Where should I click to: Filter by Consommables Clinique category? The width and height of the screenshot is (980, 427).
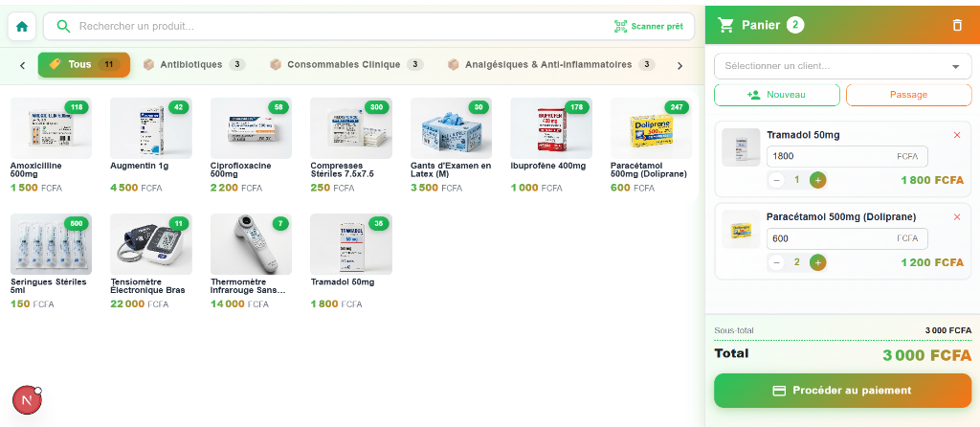coord(346,64)
